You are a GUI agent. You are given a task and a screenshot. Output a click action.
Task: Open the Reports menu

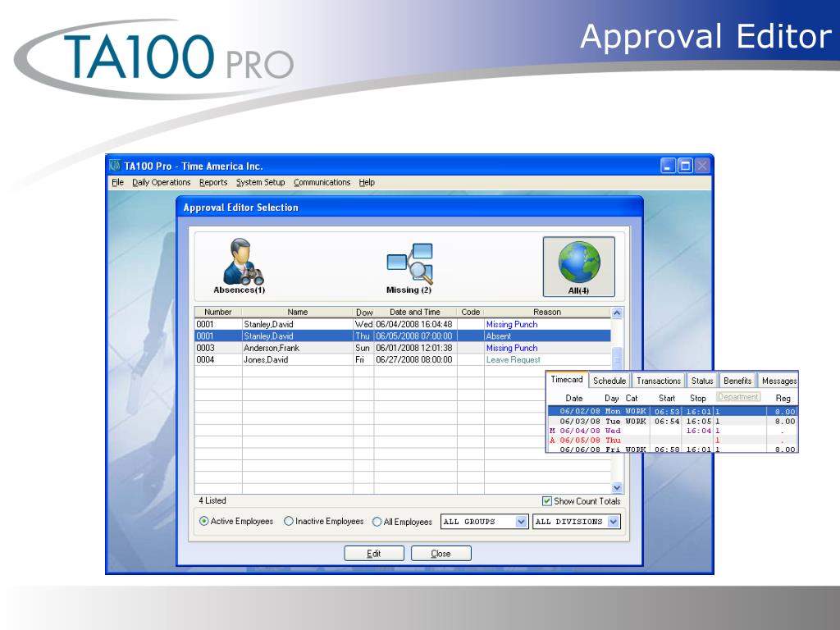(x=213, y=182)
